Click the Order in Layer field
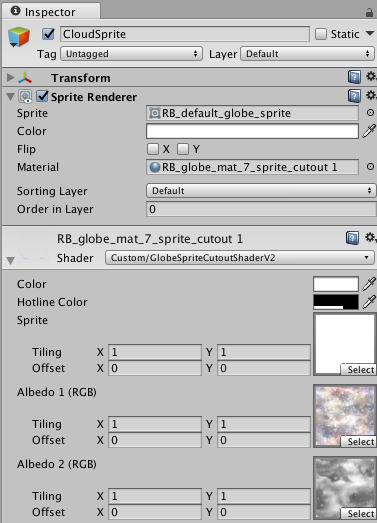 pyautogui.click(x=261, y=209)
